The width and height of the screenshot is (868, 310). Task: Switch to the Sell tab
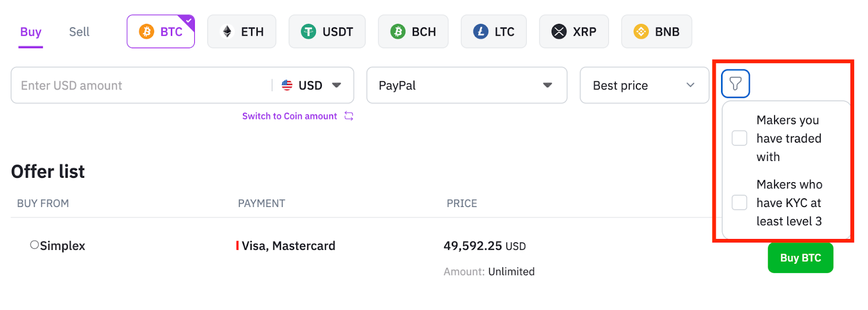pos(79,32)
